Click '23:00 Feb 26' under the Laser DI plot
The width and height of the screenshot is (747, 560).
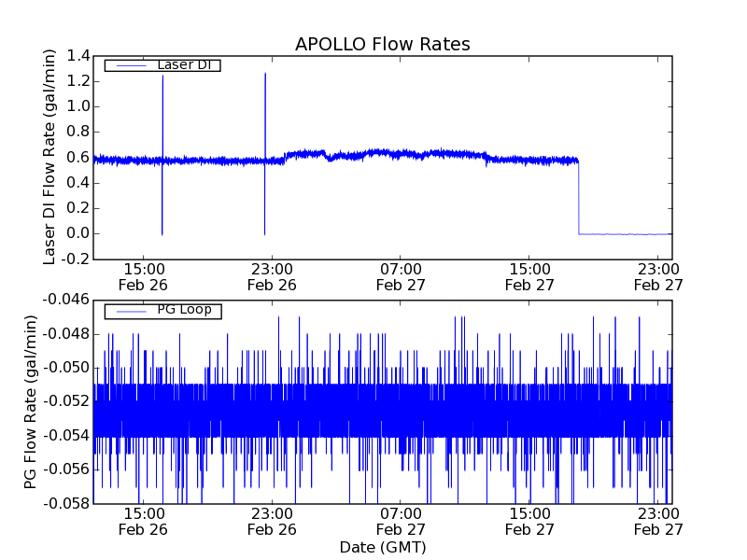[x=272, y=277]
